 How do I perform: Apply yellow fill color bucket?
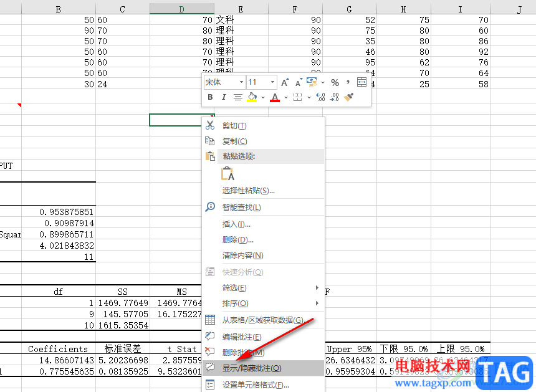click(252, 97)
